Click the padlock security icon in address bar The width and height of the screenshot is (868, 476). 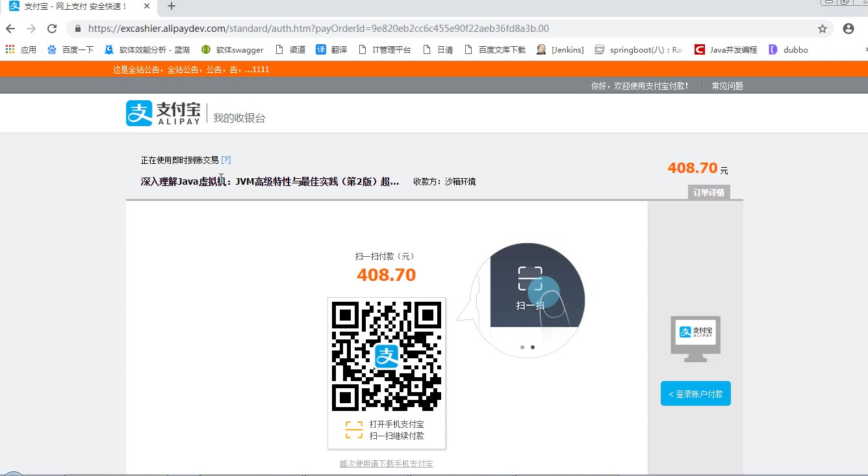(x=78, y=29)
